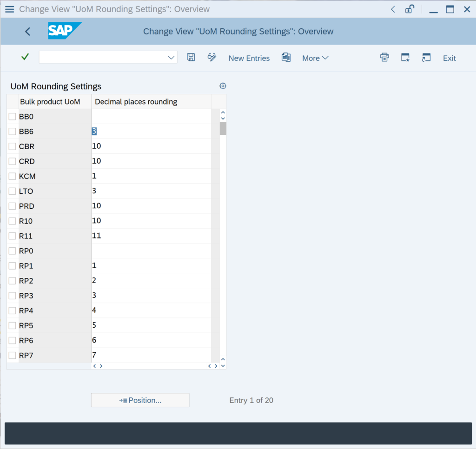The height and width of the screenshot is (449, 476).
Task: Select the PRD row checkbox
Action: click(12, 206)
